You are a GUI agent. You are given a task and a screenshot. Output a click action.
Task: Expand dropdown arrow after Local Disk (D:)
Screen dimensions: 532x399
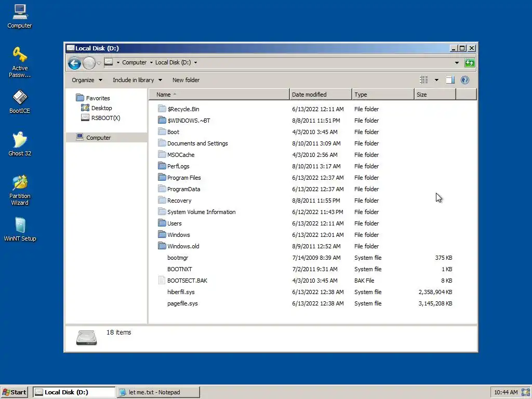[195, 62]
